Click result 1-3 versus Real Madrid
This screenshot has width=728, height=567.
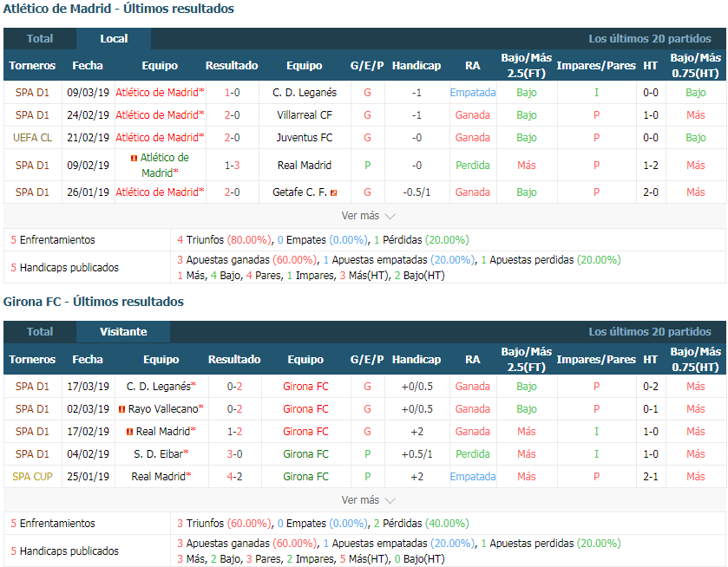233,166
